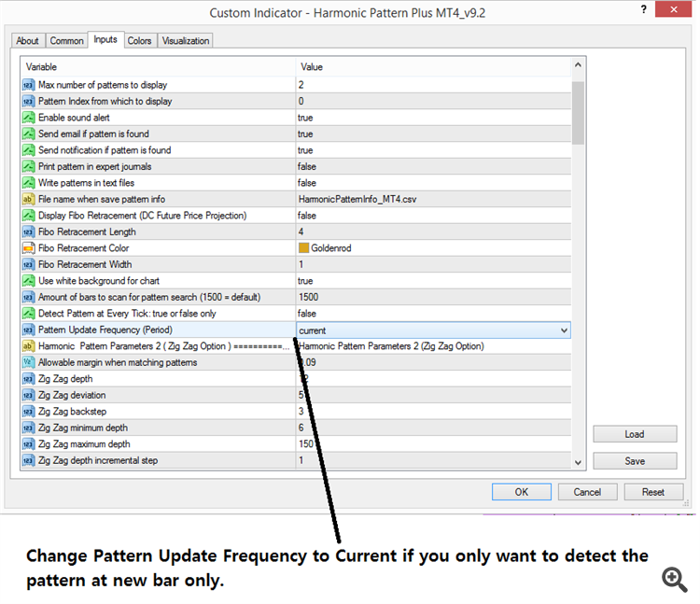Click the bool icon next to Enable sound alert
The image size is (700, 604).
(28, 118)
